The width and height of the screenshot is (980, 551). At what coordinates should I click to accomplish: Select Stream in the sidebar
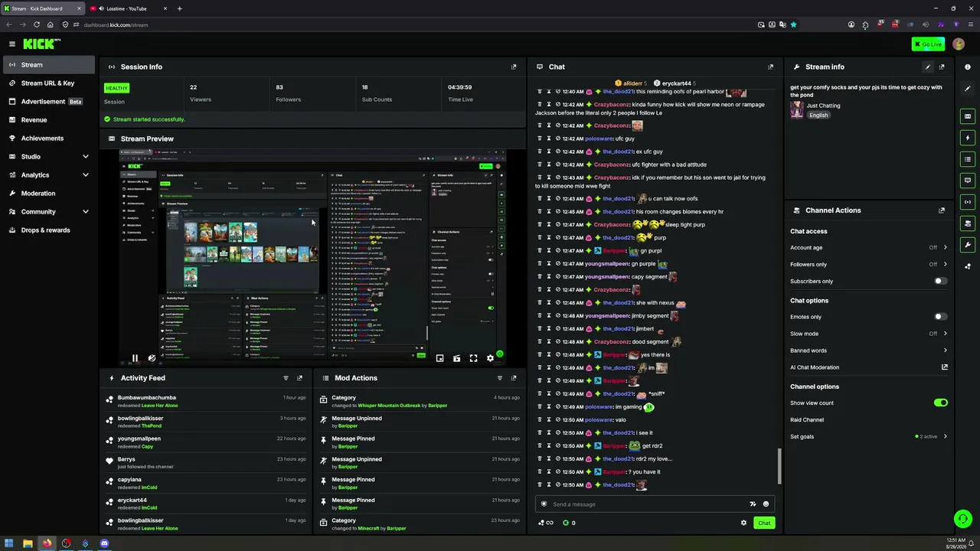click(x=49, y=65)
